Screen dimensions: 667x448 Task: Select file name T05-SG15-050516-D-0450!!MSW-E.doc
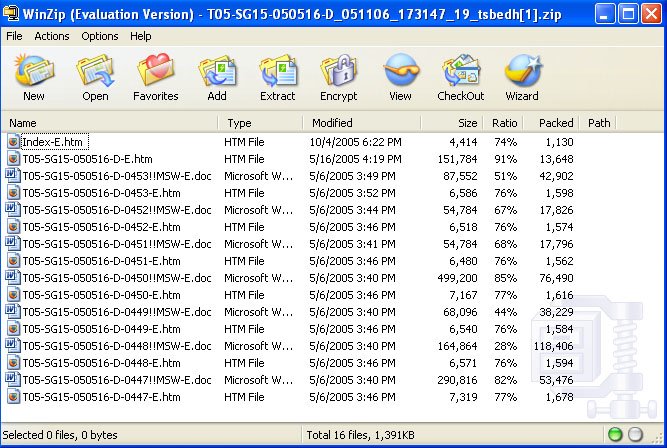tap(117, 278)
